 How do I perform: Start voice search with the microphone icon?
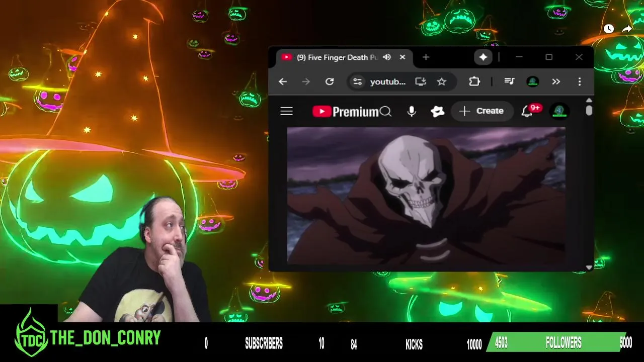pyautogui.click(x=412, y=111)
